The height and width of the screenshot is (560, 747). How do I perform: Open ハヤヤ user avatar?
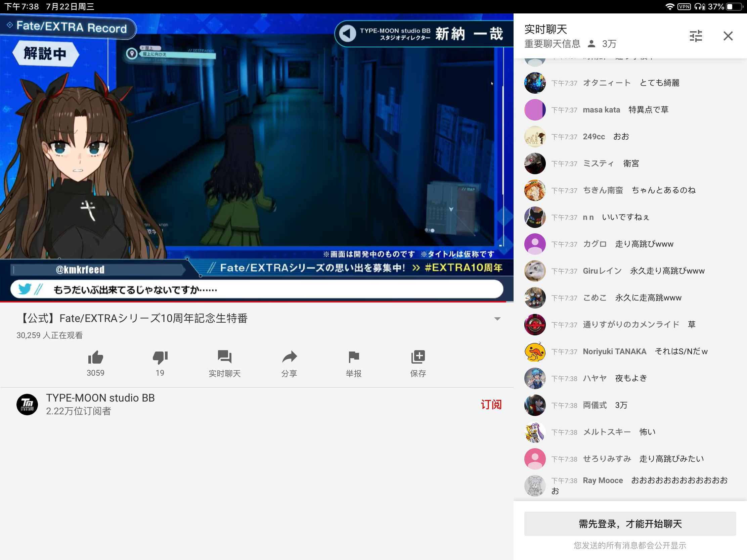coord(535,378)
